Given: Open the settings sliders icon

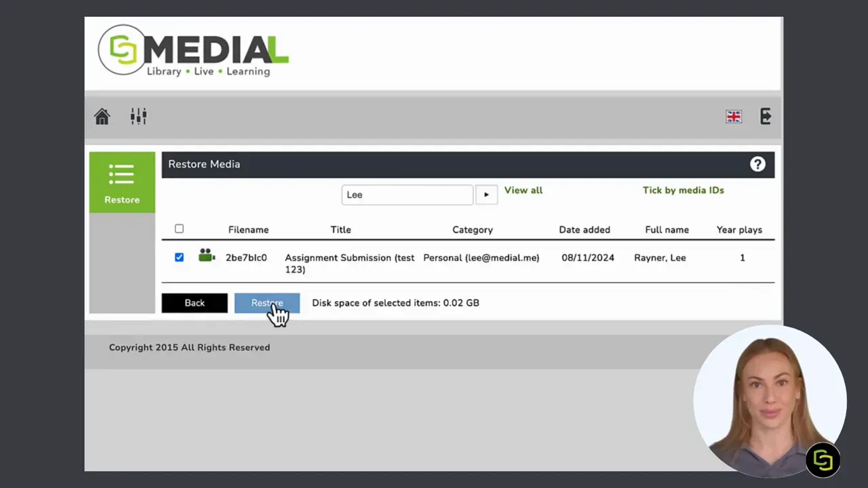Looking at the screenshot, I should pyautogui.click(x=138, y=117).
